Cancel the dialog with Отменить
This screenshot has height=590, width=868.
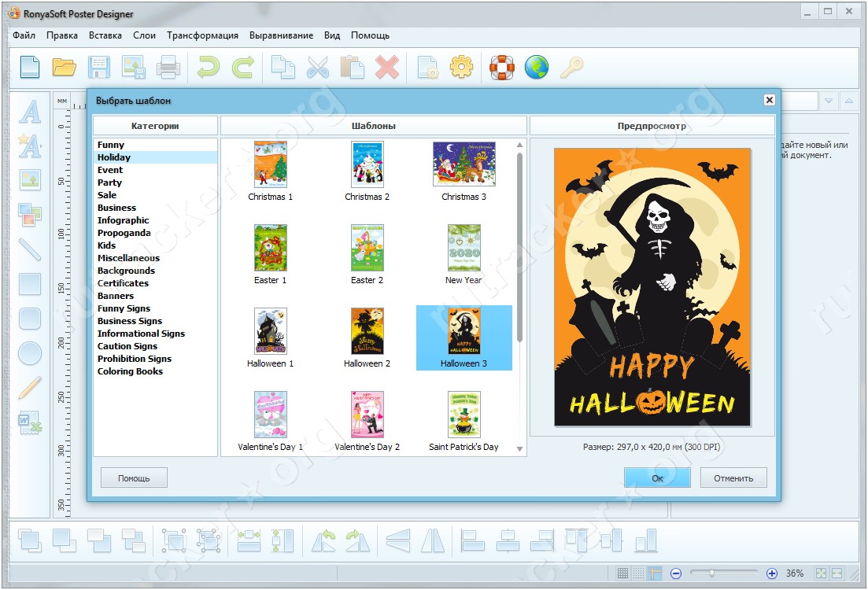733,478
